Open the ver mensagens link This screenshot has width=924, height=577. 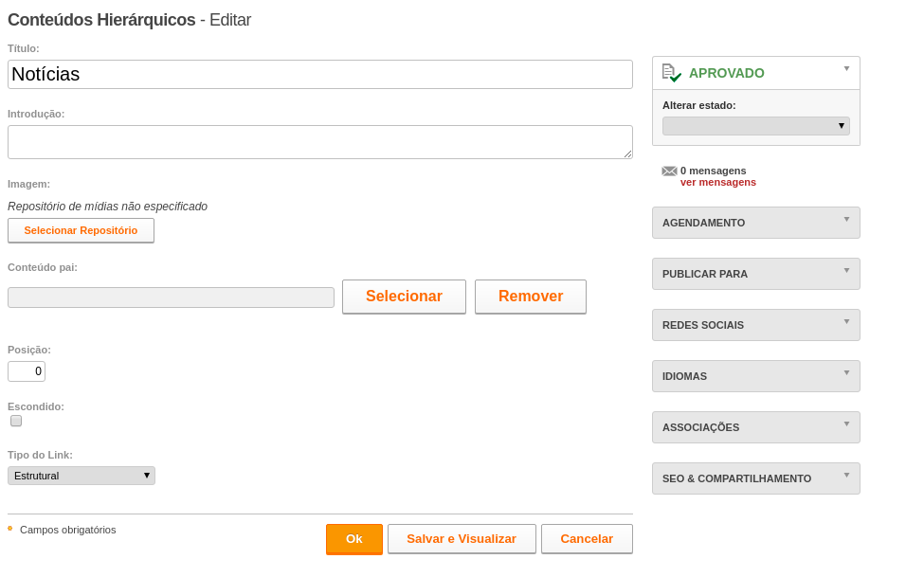pos(717,183)
